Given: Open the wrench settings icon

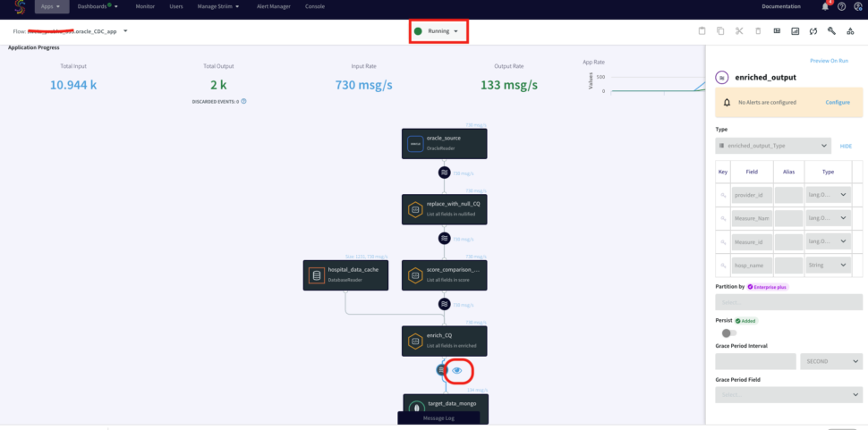Looking at the screenshot, I should point(831,31).
